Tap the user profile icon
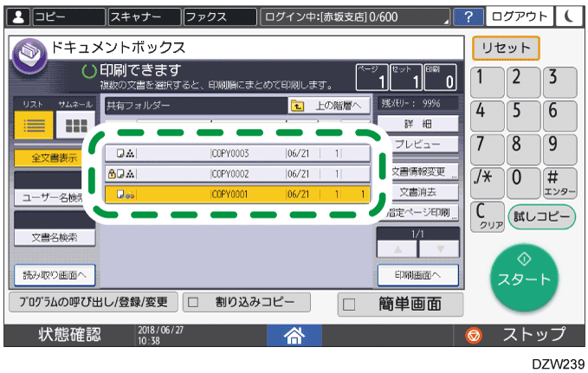 pyautogui.click(x=18, y=16)
